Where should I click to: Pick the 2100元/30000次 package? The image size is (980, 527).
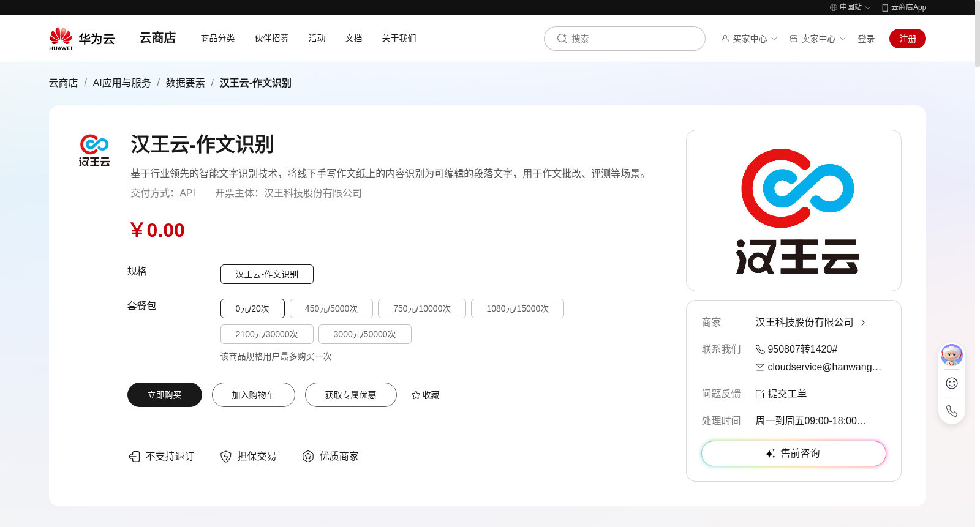(267, 334)
